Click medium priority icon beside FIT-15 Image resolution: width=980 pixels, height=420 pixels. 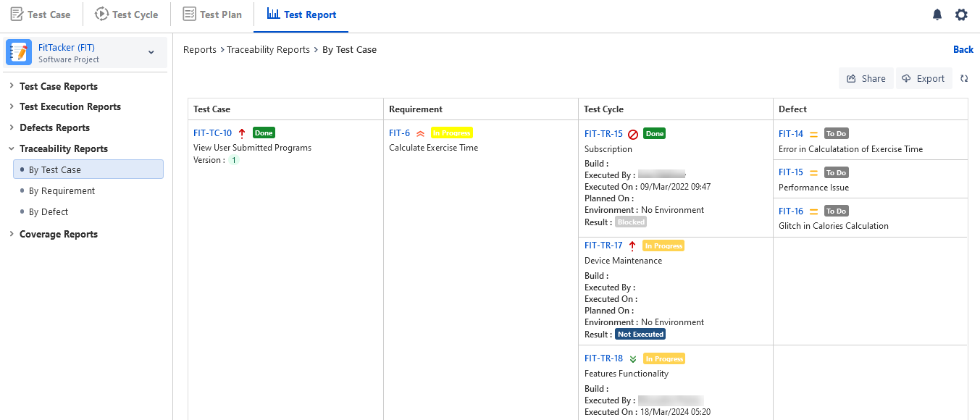tap(813, 173)
